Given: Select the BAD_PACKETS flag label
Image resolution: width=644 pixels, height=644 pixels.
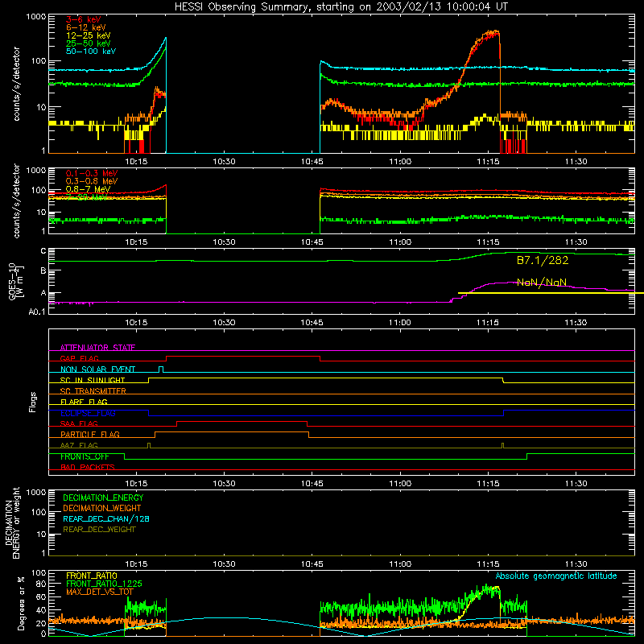Looking at the screenshot, I should [x=88, y=467].
